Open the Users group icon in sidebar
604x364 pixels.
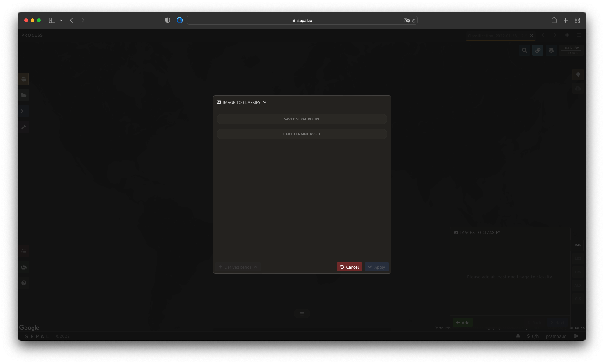coord(24,267)
